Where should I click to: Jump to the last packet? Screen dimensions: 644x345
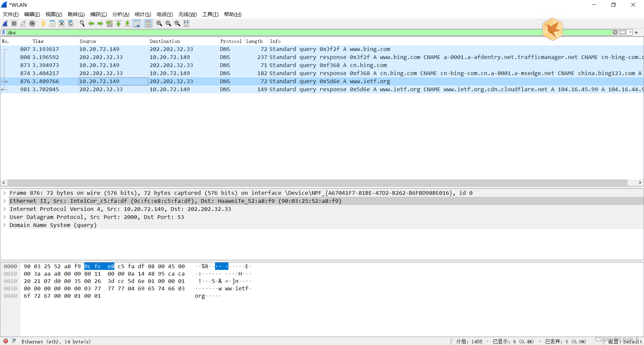click(127, 23)
